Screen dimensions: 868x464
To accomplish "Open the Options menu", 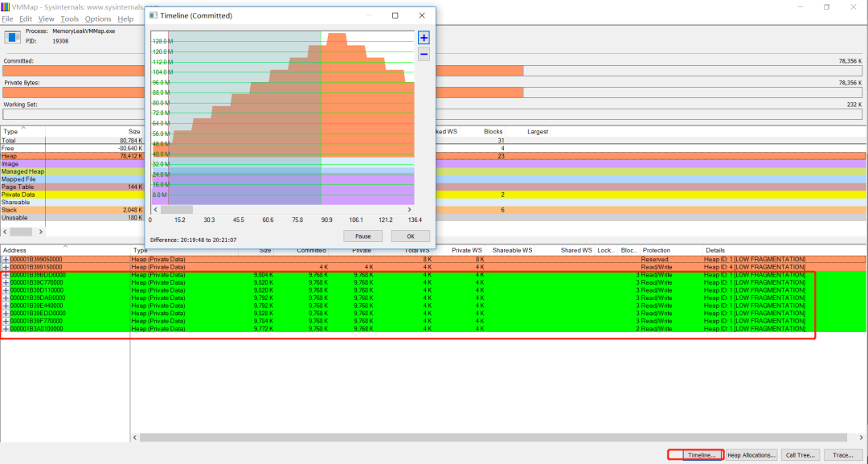I will tap(98, 18).
